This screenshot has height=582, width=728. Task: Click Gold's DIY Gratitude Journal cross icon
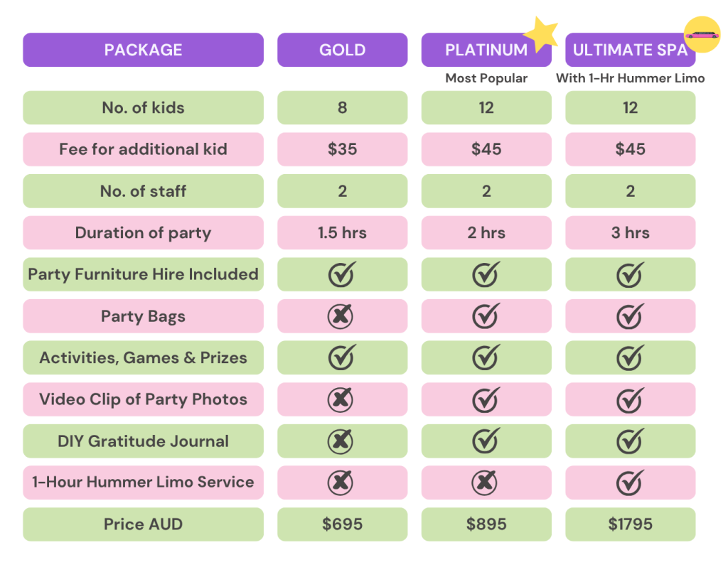341,441
